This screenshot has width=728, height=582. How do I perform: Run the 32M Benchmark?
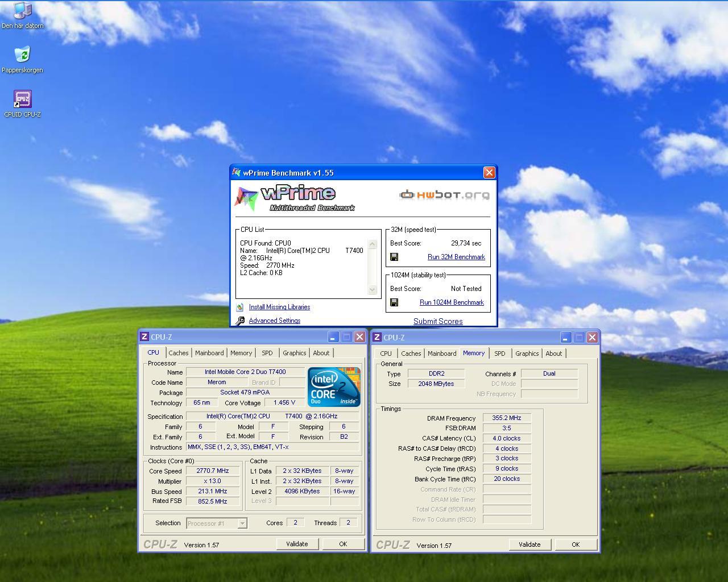coord(456,257)
